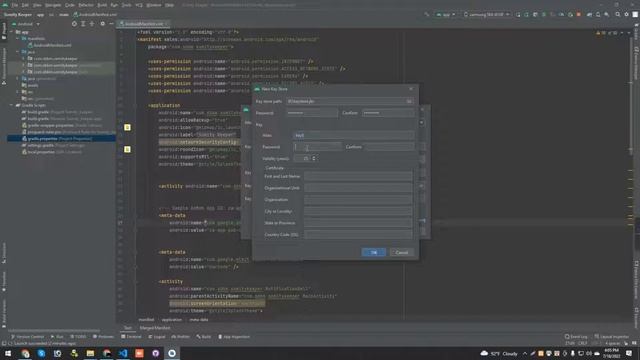Select local.properties in project tree
The width and height of the screenshot is (640, 360).
(52, 152)
